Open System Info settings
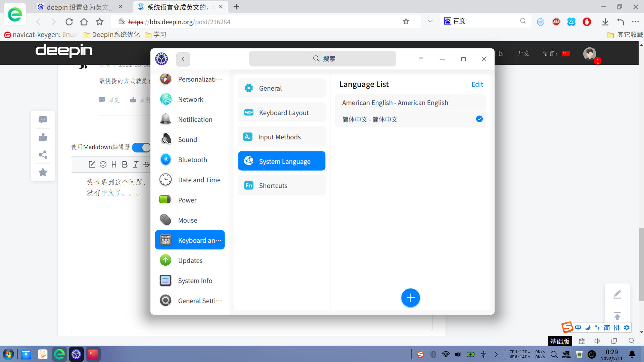This screenshot has width=644, height=362. tap(190, 281)
